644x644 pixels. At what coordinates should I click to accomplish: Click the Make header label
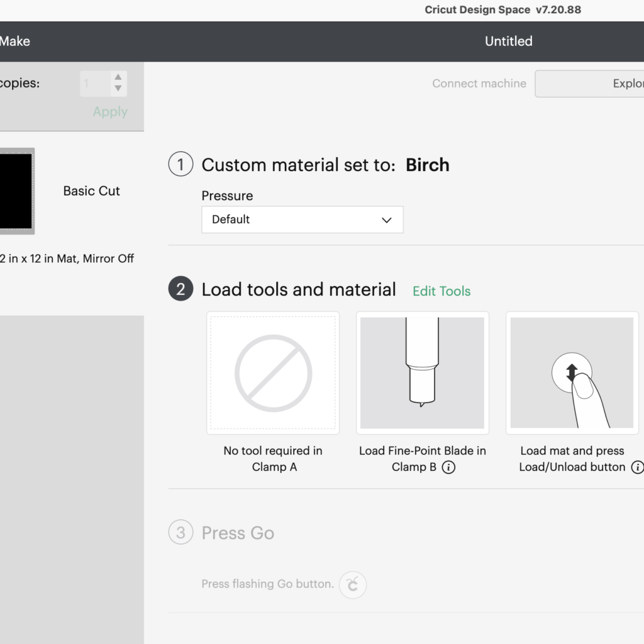pos(15,41)
